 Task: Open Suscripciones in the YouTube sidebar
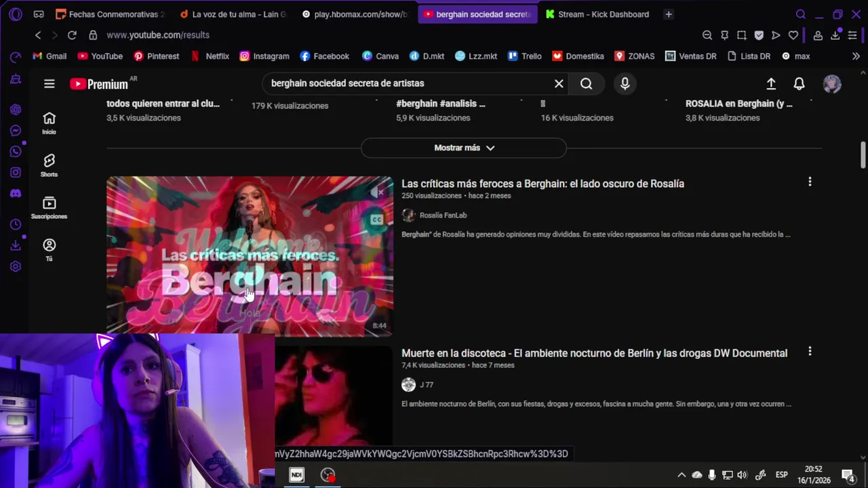pyautogui.click(x=49, y=207)
